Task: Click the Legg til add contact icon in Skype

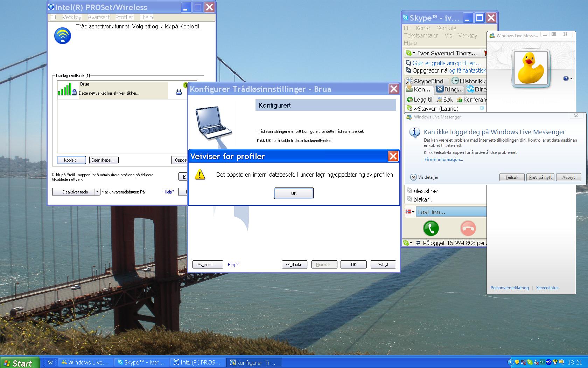Action: 409,100
